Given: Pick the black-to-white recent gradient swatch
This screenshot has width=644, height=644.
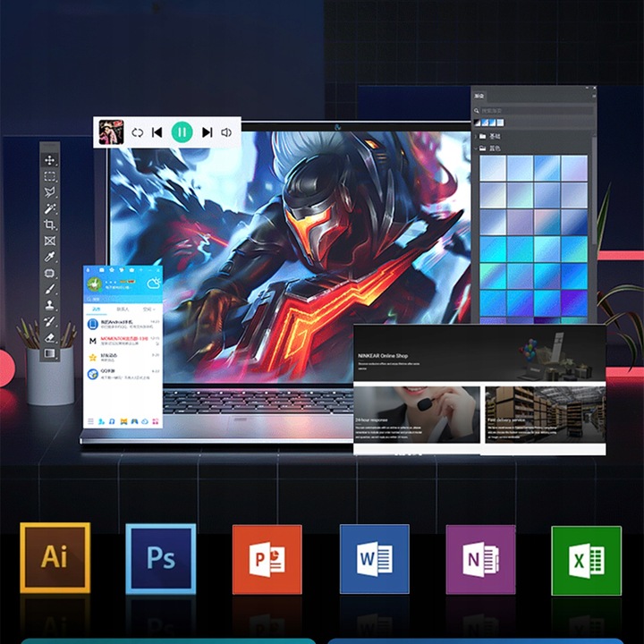Looking at the screenshot, I should coord(478,123).
